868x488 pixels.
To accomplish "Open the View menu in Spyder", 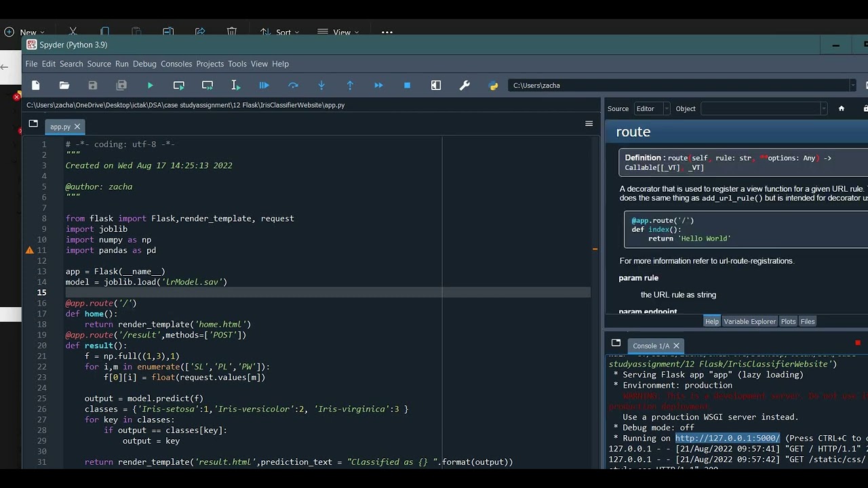I will (x=259, y=64).
